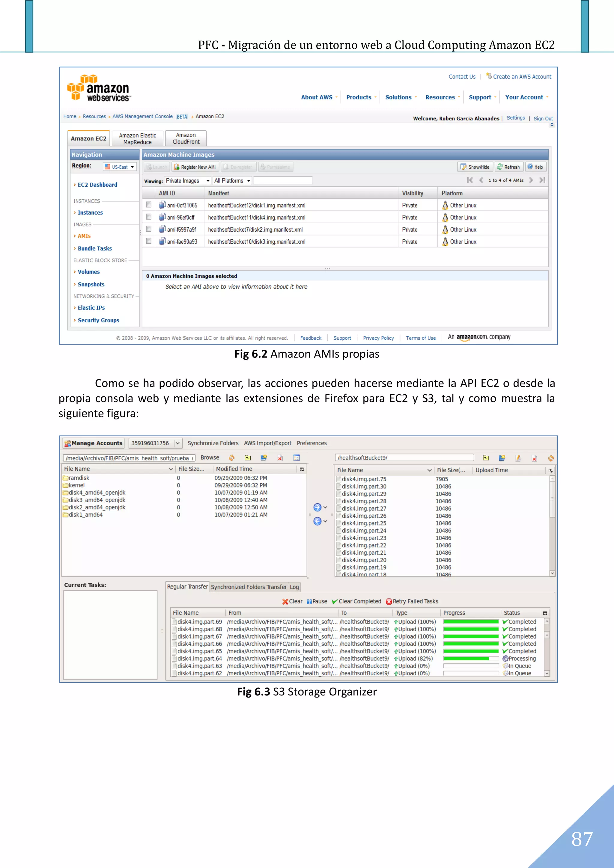Image resolution: width=614 pixels, height=868 pixels.
Task: Click the local pane properties list icon
Action: [x=297, y=458]
